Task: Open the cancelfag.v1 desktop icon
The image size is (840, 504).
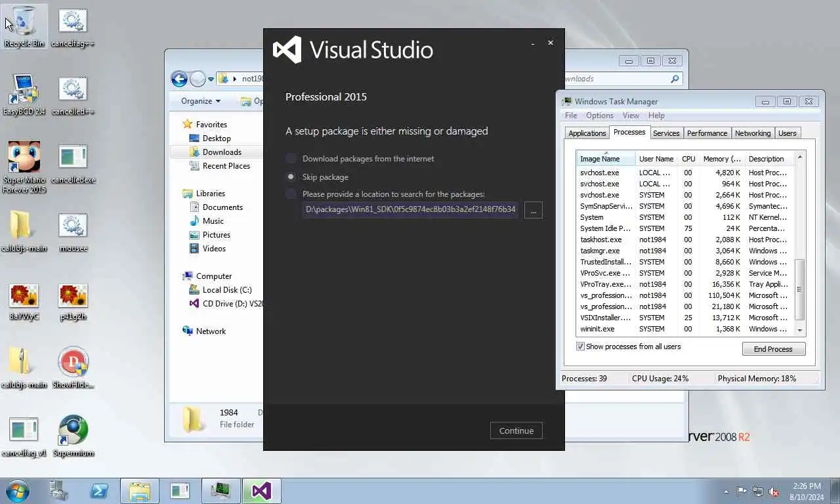Action: pyautogui.click(x=24, y=436)
